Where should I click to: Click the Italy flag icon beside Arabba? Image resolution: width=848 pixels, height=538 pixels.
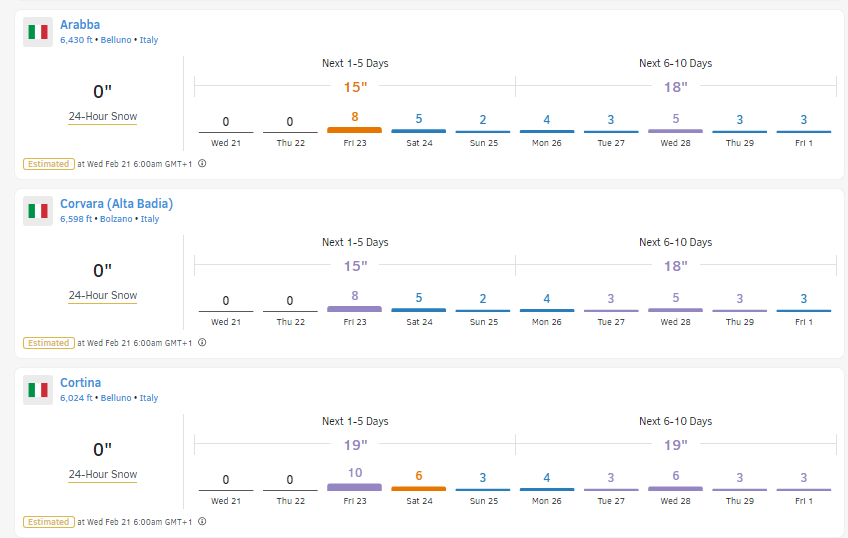(38, 32)
